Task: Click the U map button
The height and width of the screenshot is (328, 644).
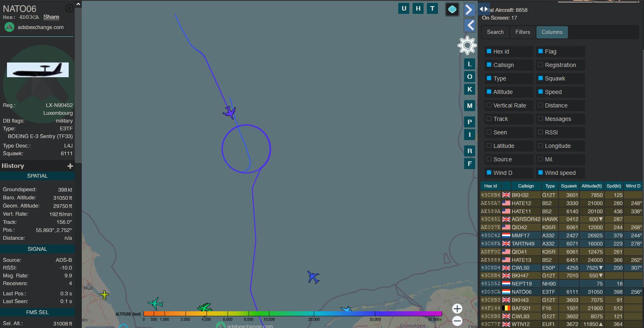Action: pos(404,9)
